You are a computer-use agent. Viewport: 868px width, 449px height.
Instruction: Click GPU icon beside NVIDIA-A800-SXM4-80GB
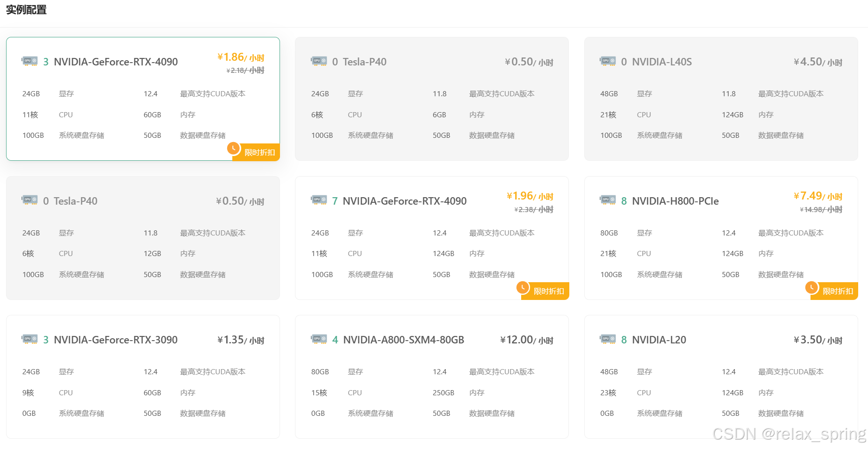point(319,339)
